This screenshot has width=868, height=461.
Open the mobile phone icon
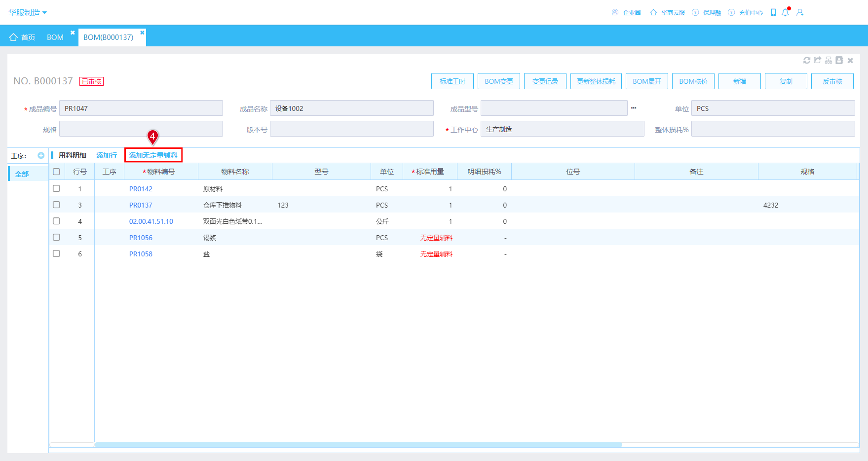(773, 12)
